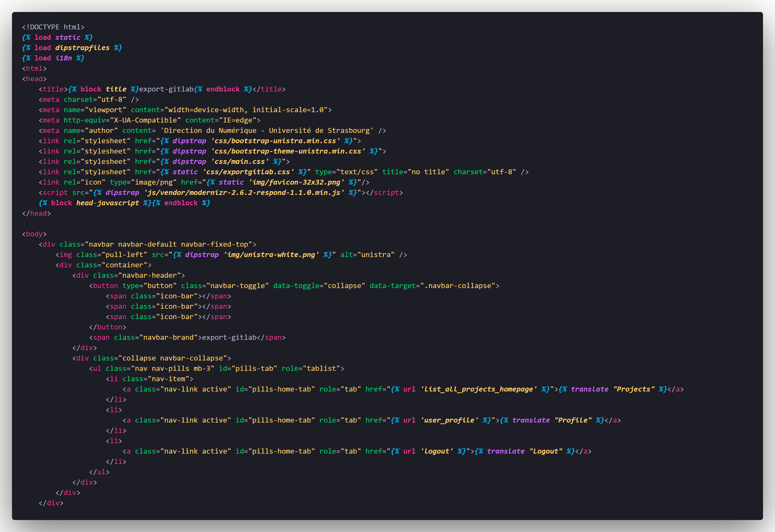Click the ul 'nav nav-pills mb-3' line
The image size is (775, 532).
coord(217,368)
